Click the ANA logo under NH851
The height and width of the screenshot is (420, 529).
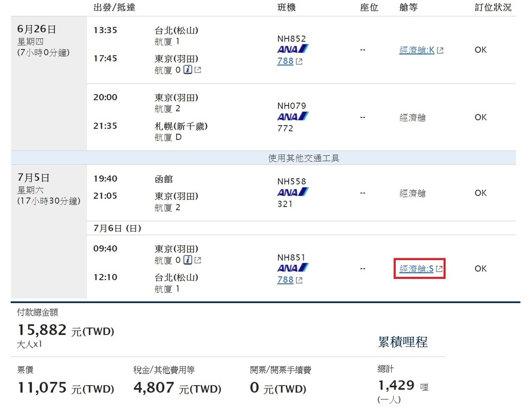pos(293,268)
